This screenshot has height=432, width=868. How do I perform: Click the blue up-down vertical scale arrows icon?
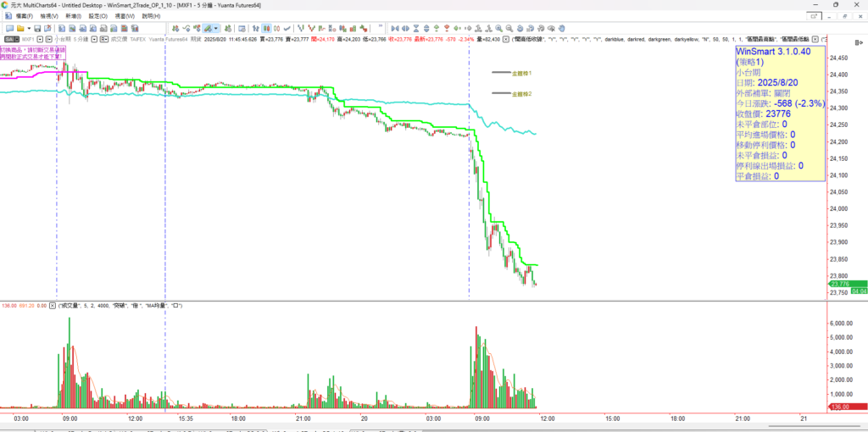(x=426, y=28)
